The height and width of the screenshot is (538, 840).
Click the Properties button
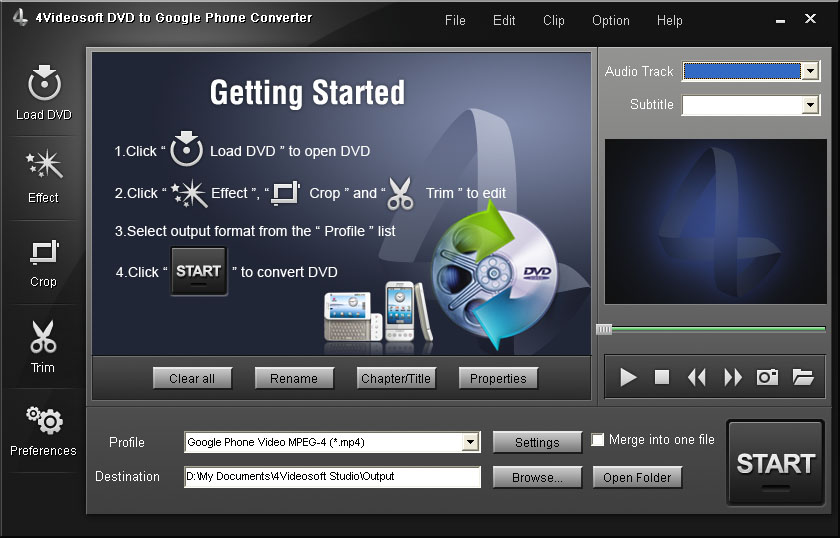tap(498, 378)
